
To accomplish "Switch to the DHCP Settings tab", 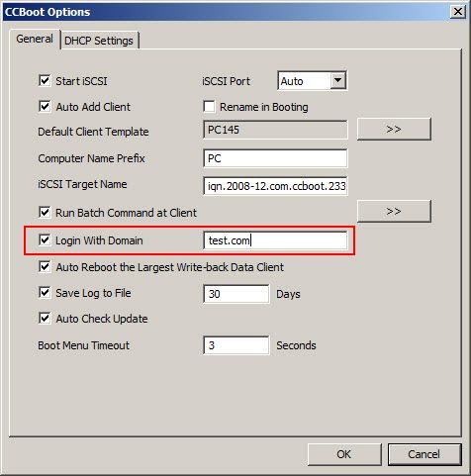I will point(99,41).
